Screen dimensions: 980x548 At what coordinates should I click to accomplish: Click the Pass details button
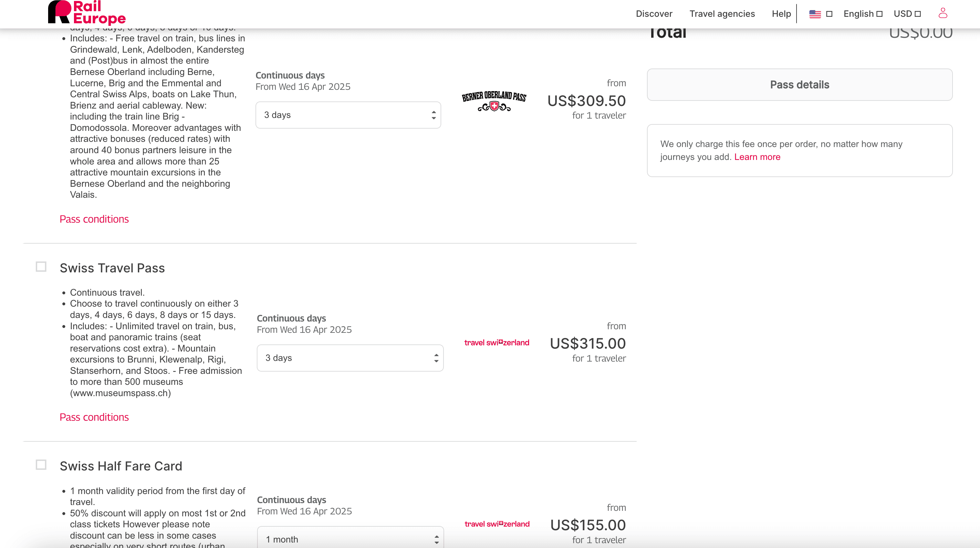click(799, 84)
